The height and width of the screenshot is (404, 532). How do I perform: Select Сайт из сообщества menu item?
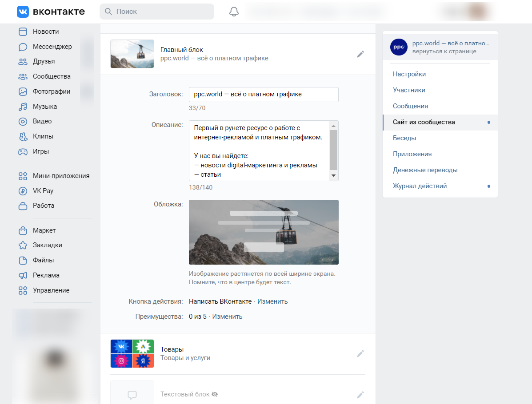pyautogui.click(x=440, y=122)
